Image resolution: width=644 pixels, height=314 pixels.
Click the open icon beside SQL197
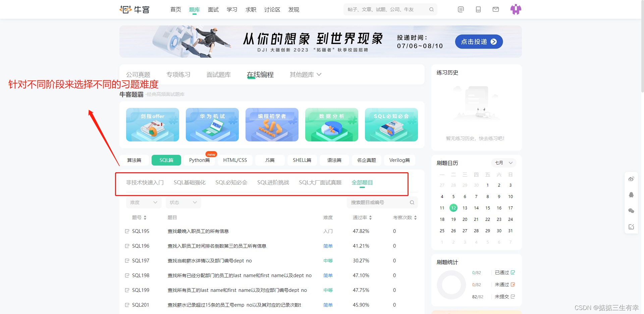click(x=127, y=261)
